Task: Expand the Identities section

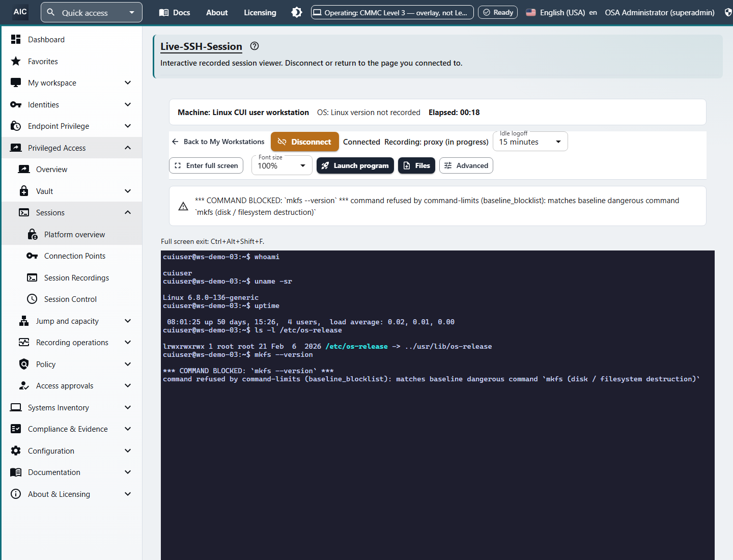Action: [x=128, y=104]
